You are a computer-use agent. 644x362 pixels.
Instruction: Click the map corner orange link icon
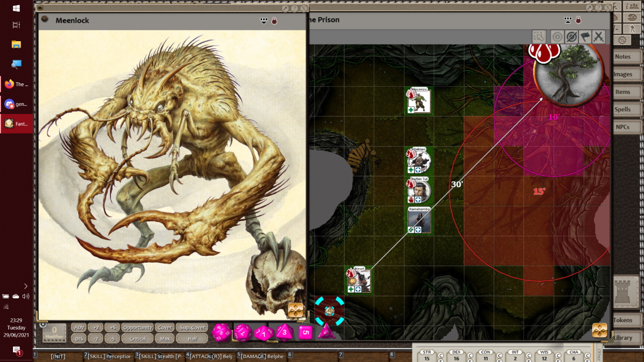pos(600,330)
